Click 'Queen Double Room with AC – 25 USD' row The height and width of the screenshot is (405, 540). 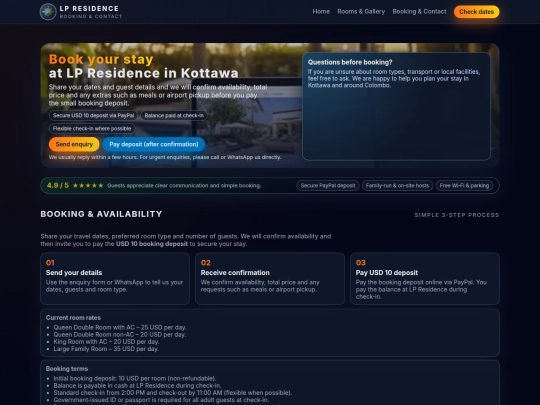point(120,328)
